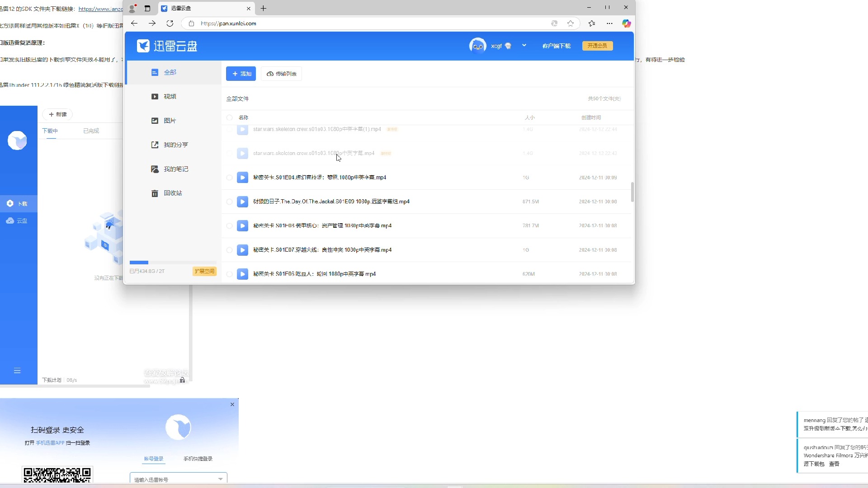Select 视频 category in the sidebar
The width and height of the screenshot is (868, 488).
[174, 97]
